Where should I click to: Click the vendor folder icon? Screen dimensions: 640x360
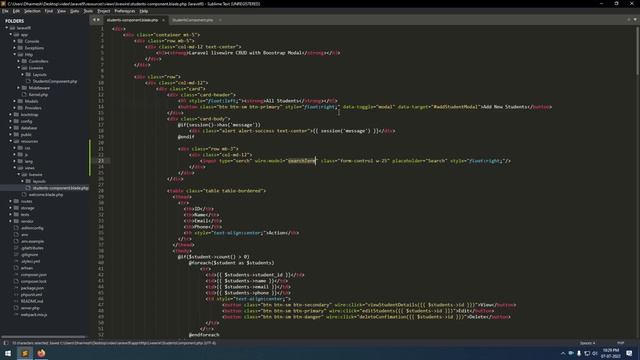(16, 221)
